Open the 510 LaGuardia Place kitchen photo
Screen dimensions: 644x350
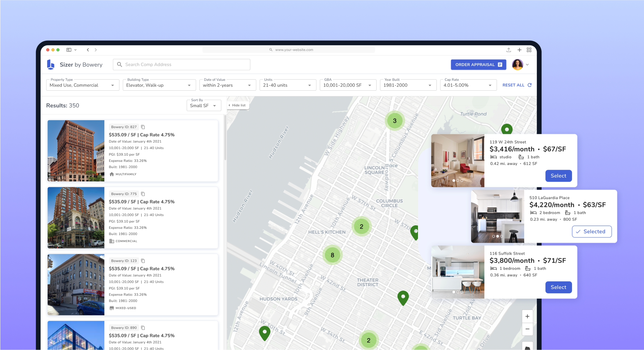pos(497,216)
